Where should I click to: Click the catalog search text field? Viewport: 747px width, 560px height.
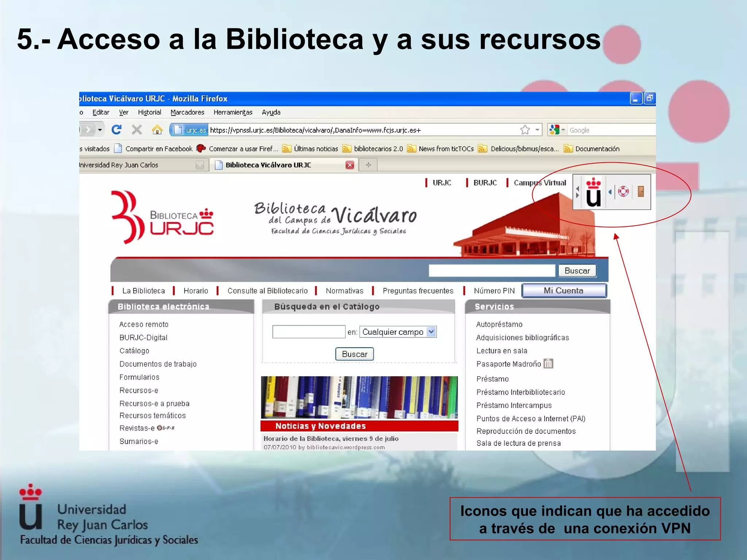click(309, 332)
